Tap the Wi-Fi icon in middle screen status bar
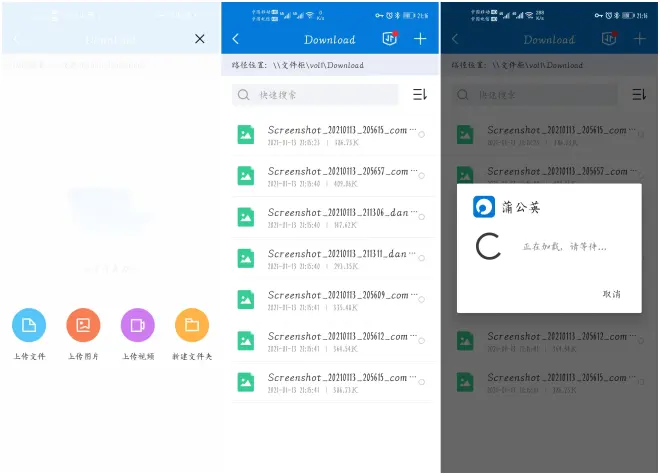 coord(310,15)
